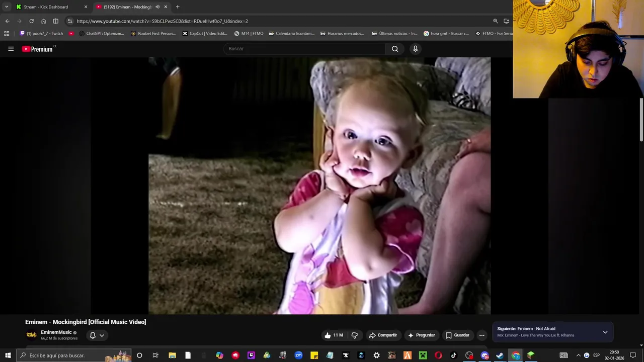Open Task View on taskbar
644x362 pixels.
pyautogui.click(x=155, y=355)
